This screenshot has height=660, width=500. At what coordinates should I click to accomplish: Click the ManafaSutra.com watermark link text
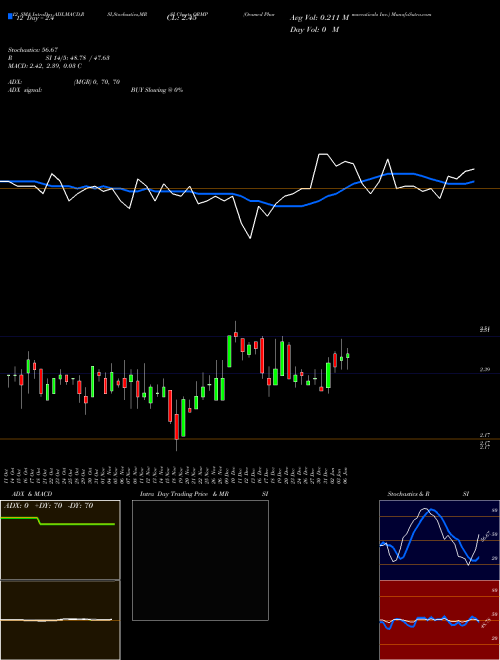click(412, 14)
